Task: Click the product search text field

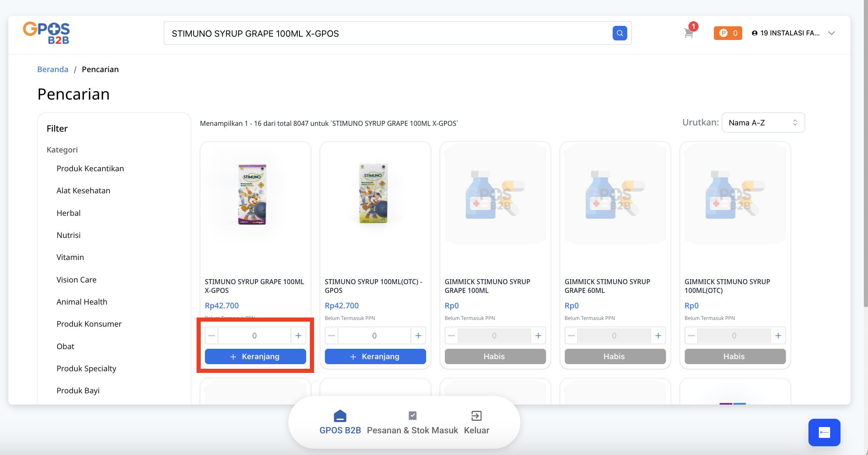Action: [x=387, y=33]
